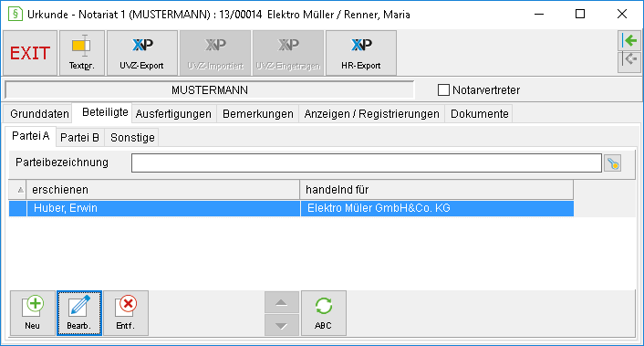Click the greyed UVZ-Eingetragen button
Image resolution: width=644 pixels, height=346 pixels.
click(x=288, y=53)
